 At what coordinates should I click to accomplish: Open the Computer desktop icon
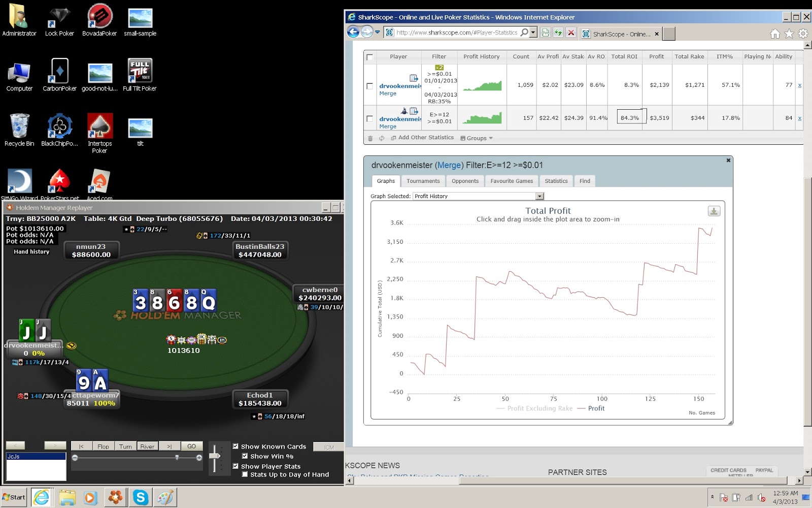point(19,75)
